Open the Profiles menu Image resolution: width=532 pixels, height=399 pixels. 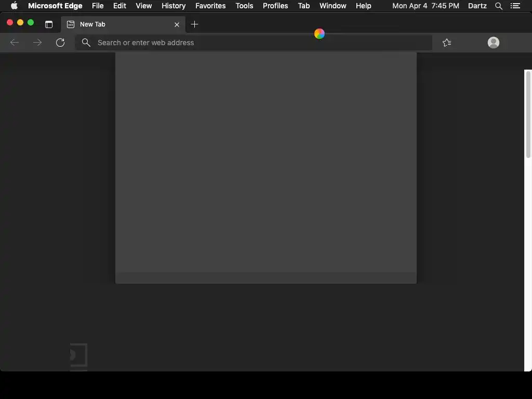(x=275, y=6)
